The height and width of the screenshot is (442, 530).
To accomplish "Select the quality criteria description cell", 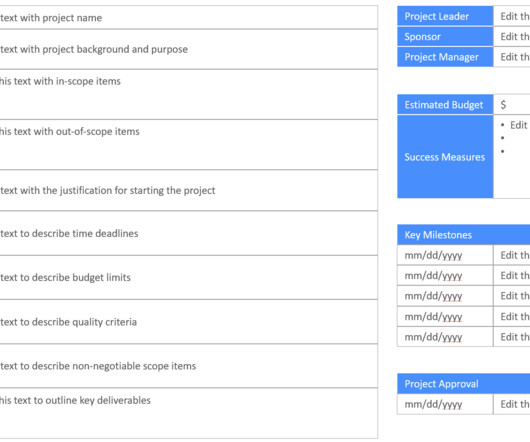I will [x=189, y=322].
